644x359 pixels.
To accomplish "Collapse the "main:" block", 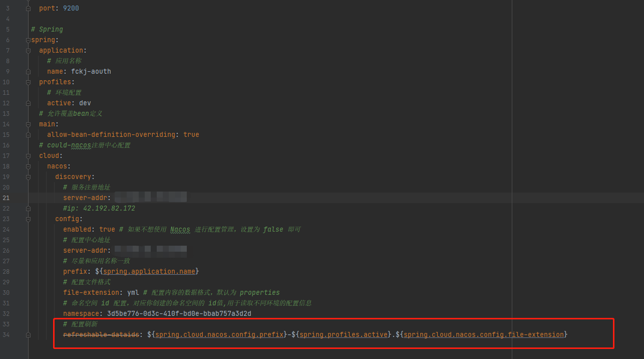I will 28,124.
